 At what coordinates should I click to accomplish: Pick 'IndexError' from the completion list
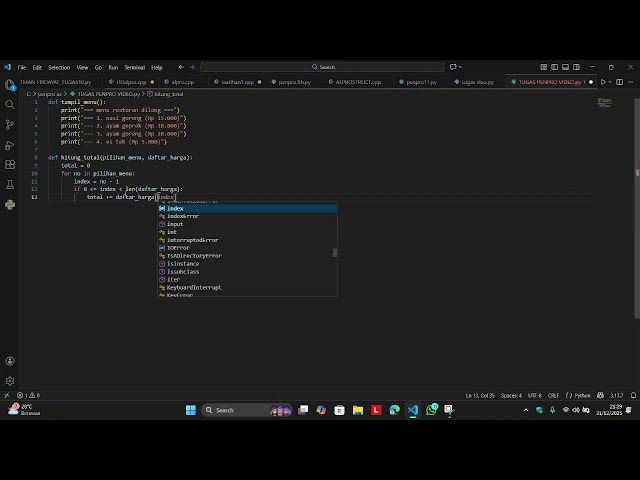183,216
